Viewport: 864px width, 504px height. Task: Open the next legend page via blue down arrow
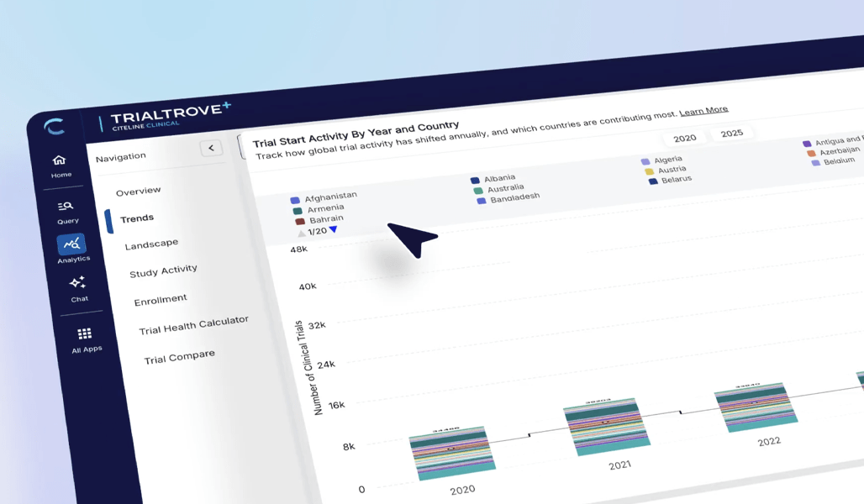[x=332, y=232]
